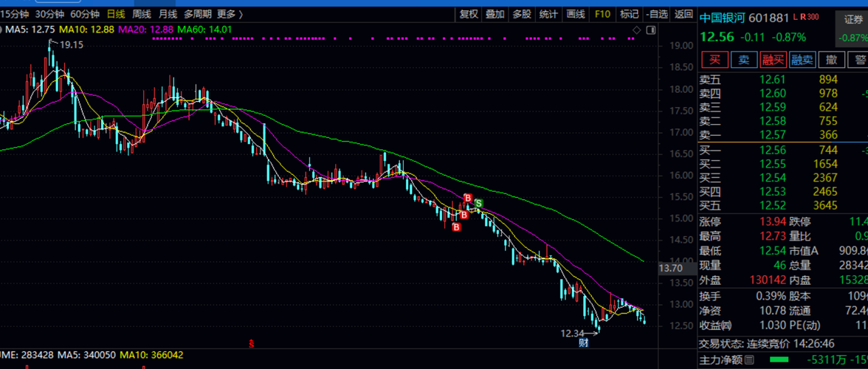Click the lowest red B buy marker
The image size is (868, 369).
455,227
